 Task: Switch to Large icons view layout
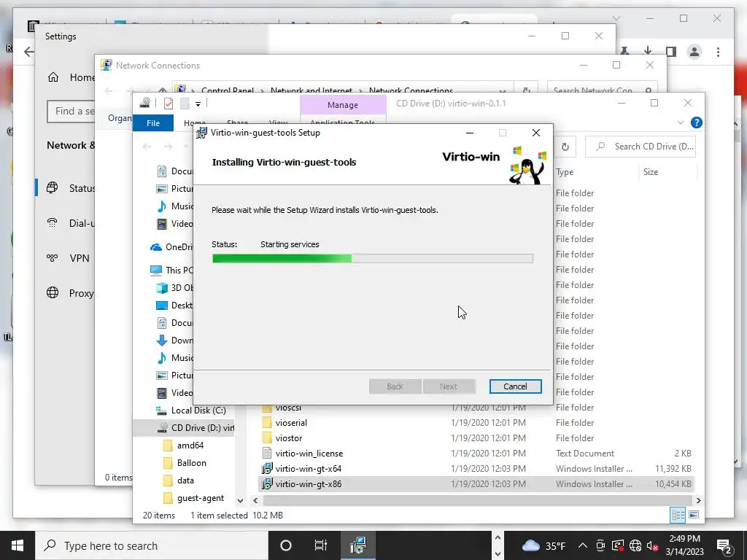pos(694,515)
